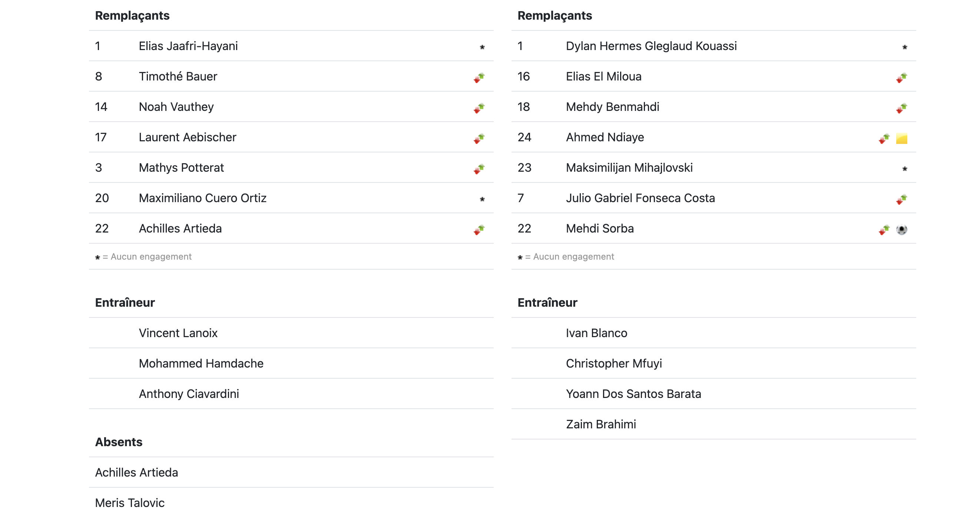Open player Dylan Hermes Gleglaud Kouassi
Screen dimensions: 980x517
coord(651,46)
